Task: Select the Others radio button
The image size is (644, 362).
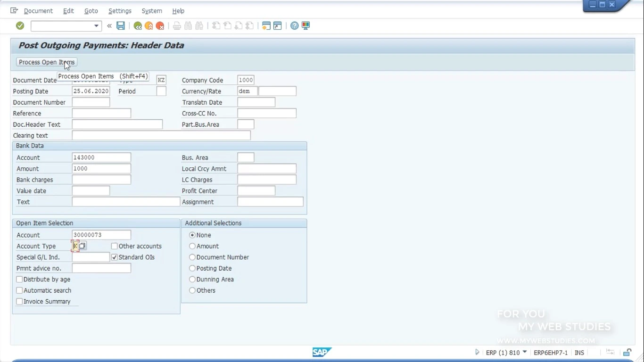Action: tap(192, 290)
